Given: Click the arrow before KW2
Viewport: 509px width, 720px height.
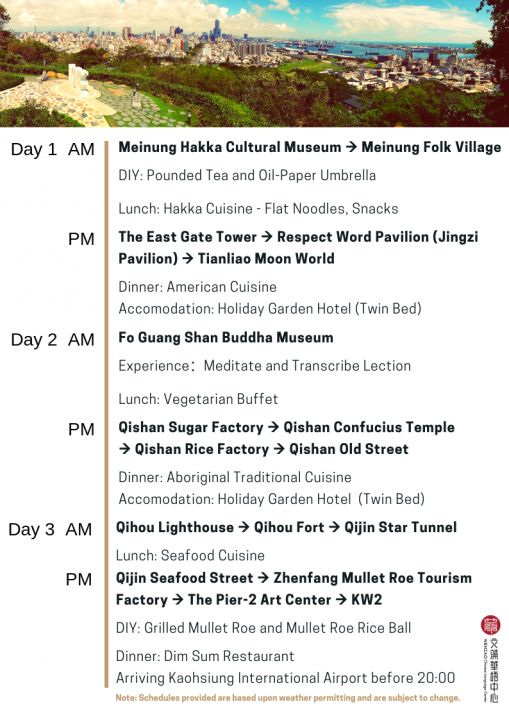Looking at the screenshot, I should (x=341, y=600).
